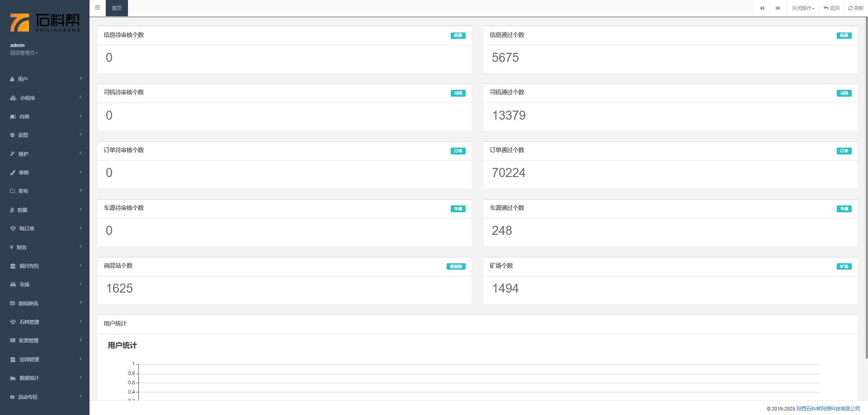Open the 超级管理员 user dropdown
Screen dimensions: 868x415
pos(24,53)
